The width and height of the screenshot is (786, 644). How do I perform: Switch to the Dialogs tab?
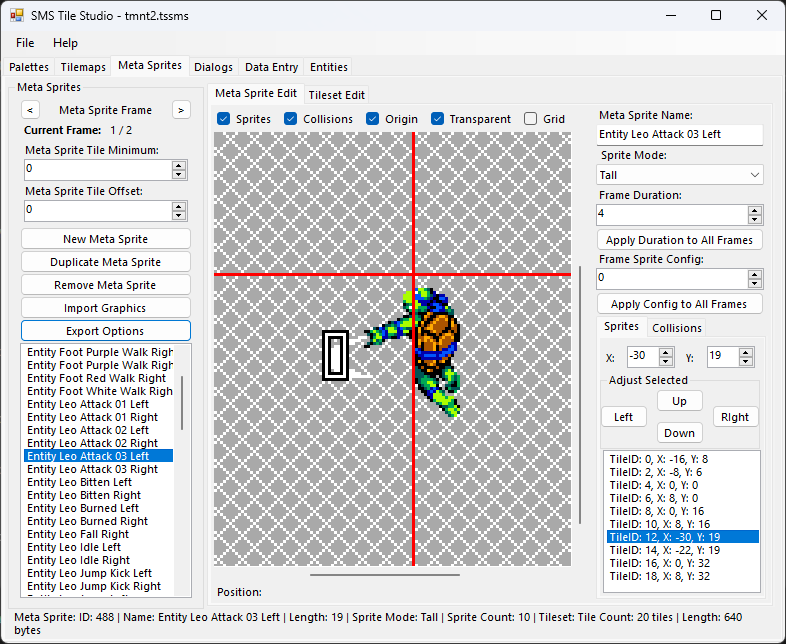point(214,67)
